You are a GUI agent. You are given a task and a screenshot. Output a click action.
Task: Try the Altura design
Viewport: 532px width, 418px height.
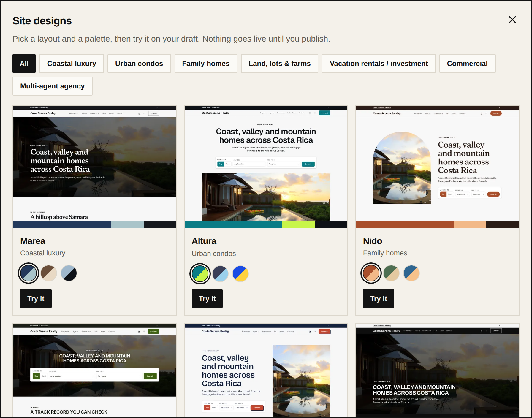(x=207, y=299)
